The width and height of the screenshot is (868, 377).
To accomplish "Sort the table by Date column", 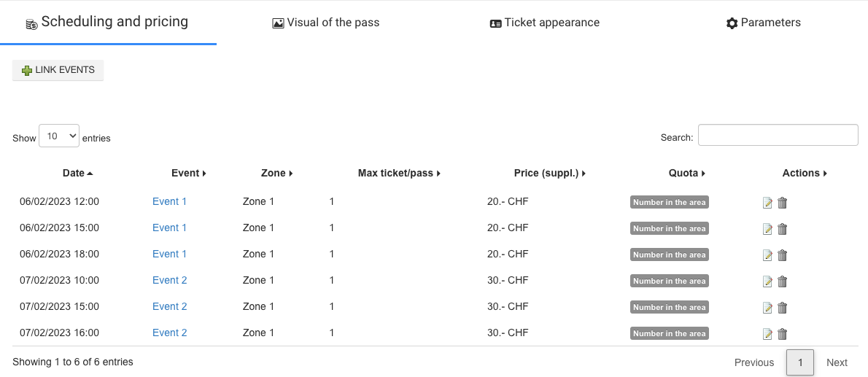I will point(77,173).
